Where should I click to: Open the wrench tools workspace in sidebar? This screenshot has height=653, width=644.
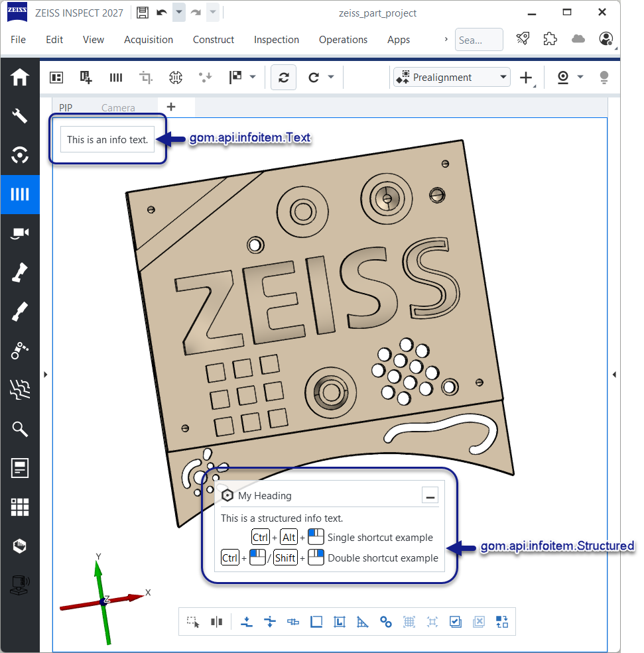(20, 116)
